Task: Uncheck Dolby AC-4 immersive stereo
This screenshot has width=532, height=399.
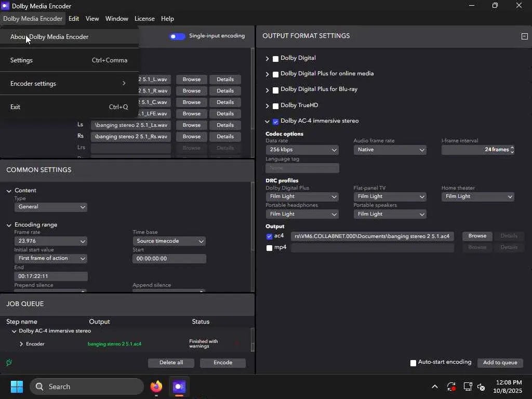Action: tap(275, 122)
